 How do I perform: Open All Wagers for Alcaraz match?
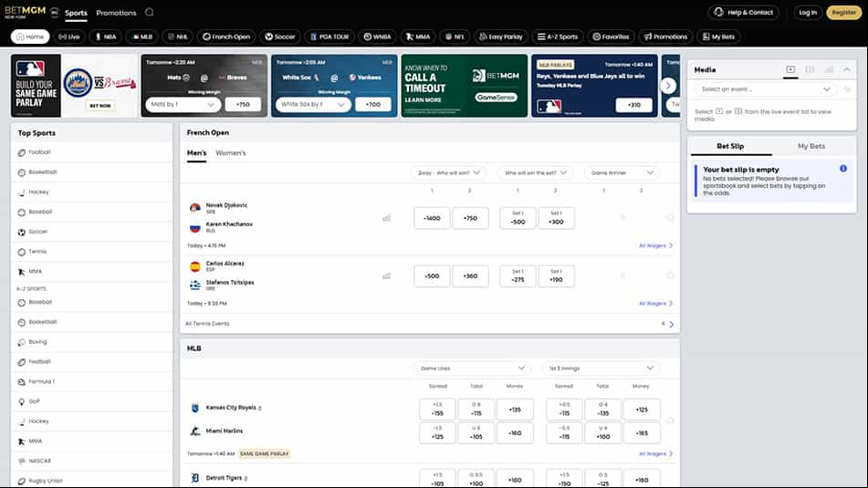pos(655,303)
